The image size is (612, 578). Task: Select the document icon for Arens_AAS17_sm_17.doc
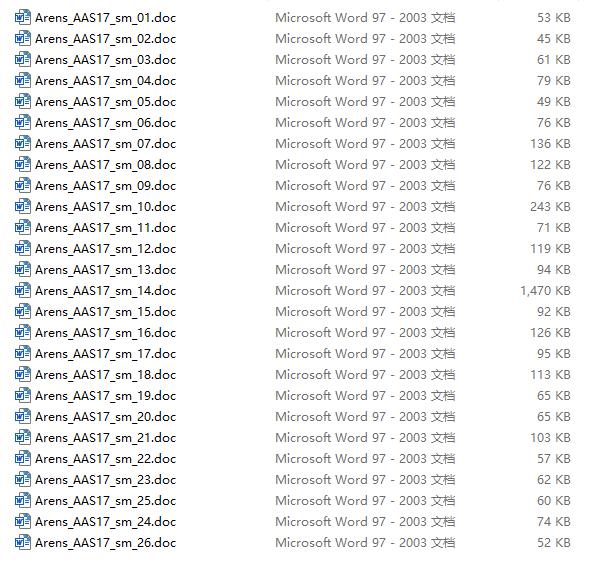coord(23,354)
